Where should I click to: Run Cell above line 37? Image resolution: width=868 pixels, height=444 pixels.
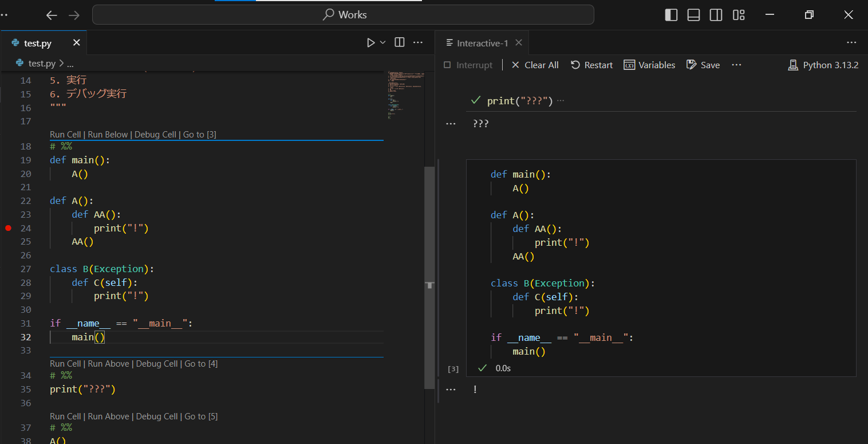tap(65, 417)
